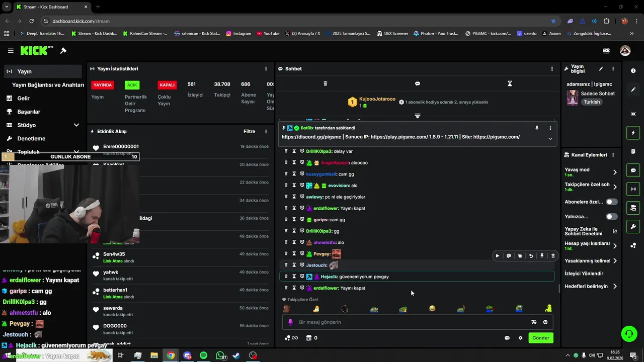Image resolution: width=644 pixels, height=362 pixels.
Task: Open Hesap yaşı kısıtlaması options arrow
Action: tap(615, 246)
